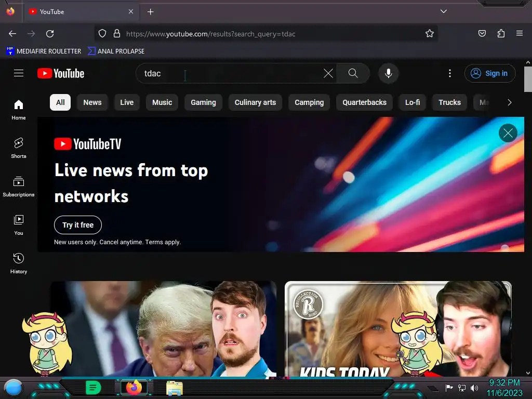The height and width of the screenshot is (399, 532).
Task: Click the YouTube logo
Action: (61, 73)
